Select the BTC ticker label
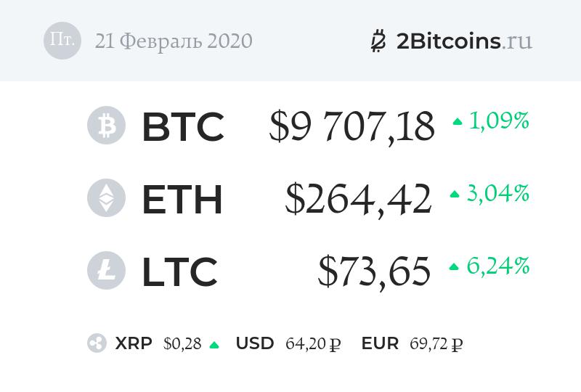The width and height of the screenshot is (581, 392). pos(182,126)
